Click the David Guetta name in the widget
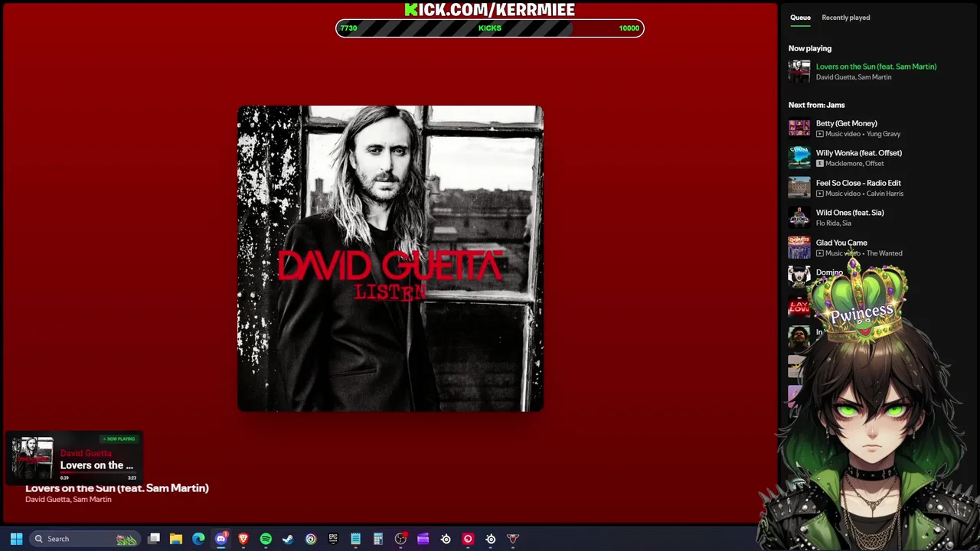This screenshot has height=551, width=980. [86, 453]
